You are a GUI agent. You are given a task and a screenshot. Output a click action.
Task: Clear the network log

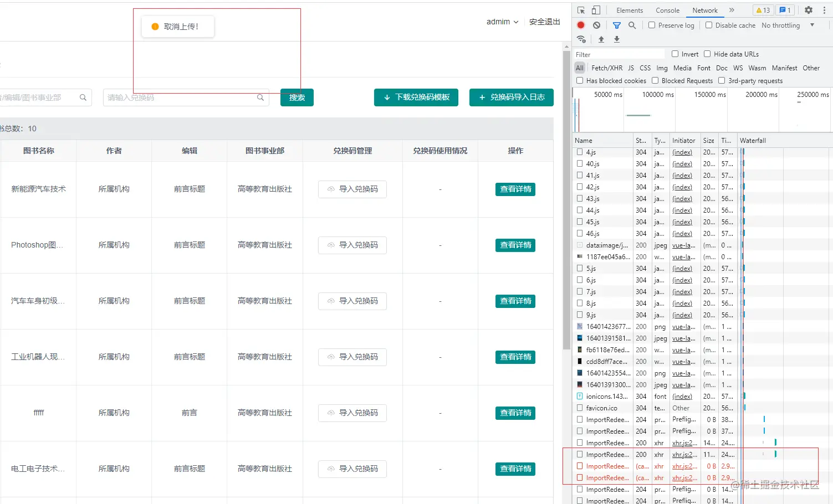tap(596, 25)
